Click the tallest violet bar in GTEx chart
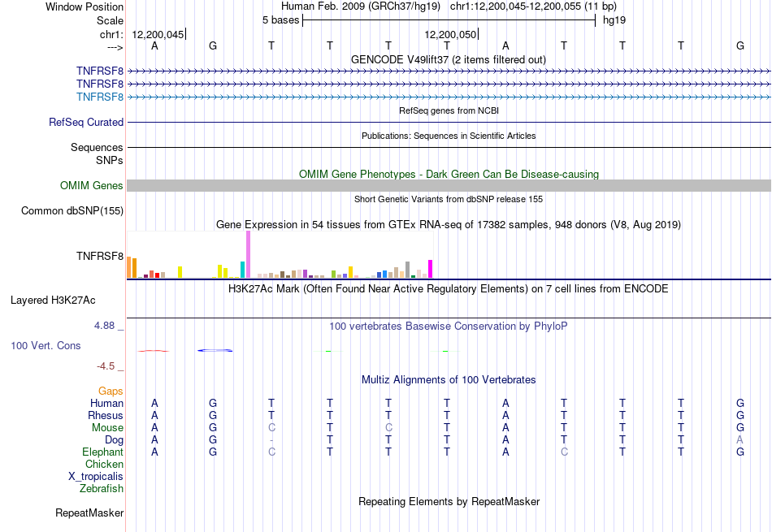Screen dimensions: 772x532 [x=248, y=254]
